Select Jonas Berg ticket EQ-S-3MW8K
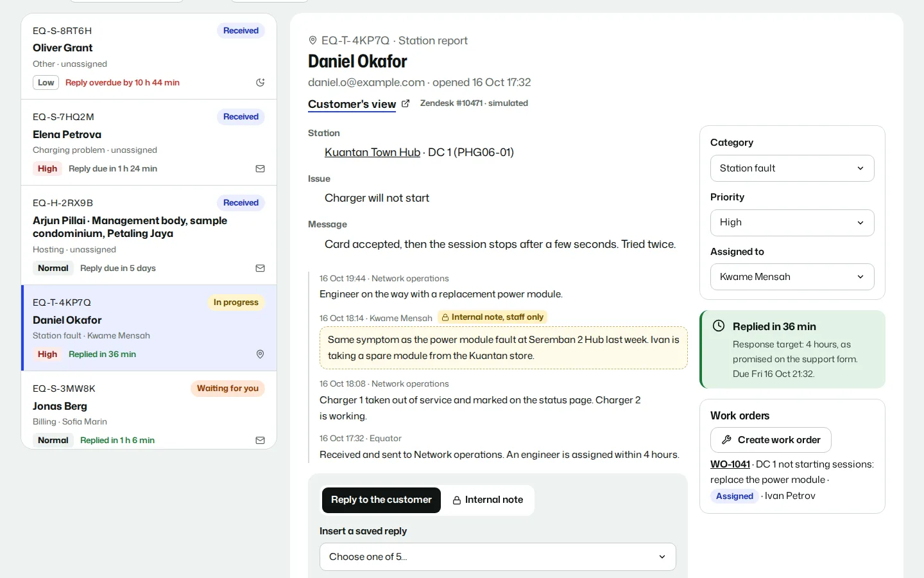 [x=149, y=410]
